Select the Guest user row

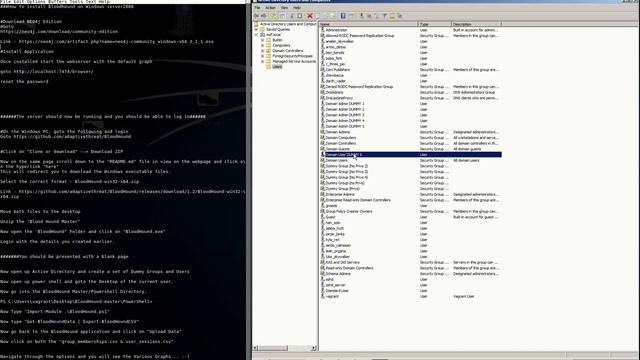410,217
